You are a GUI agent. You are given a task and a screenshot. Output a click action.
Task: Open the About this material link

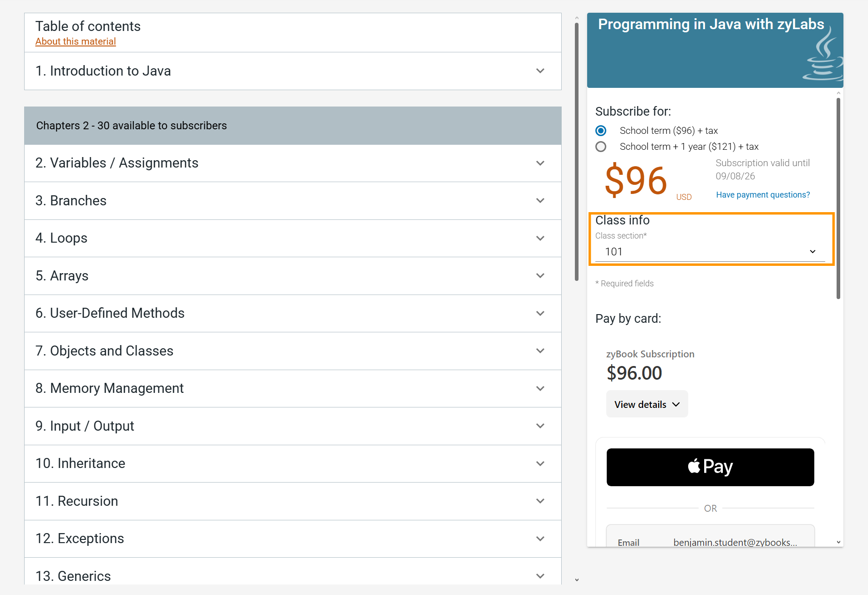point(76,41)
